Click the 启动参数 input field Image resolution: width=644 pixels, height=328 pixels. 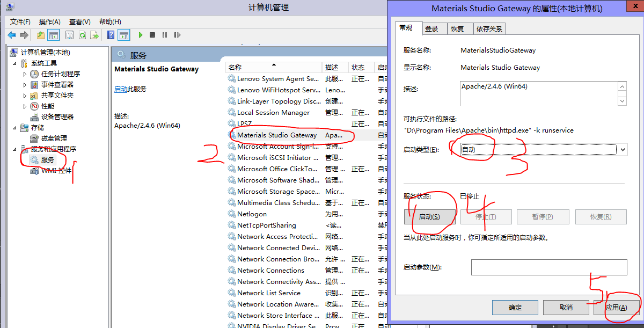point(549,267)
